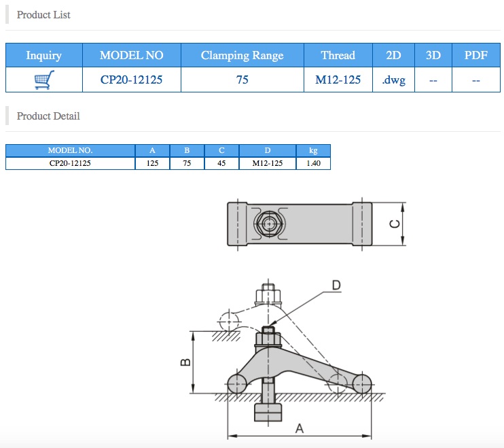
Task: Click the Thread column header
Action: coord(338,56)
